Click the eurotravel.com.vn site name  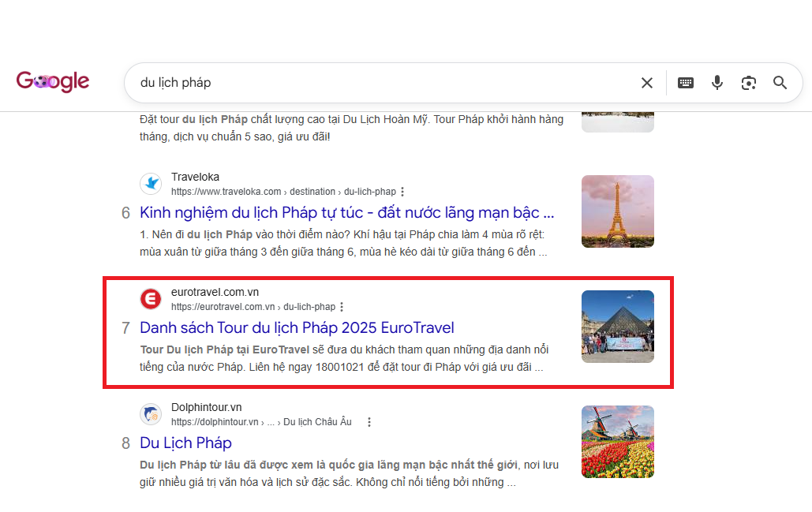pyautogui.click(x=215, y=292)
